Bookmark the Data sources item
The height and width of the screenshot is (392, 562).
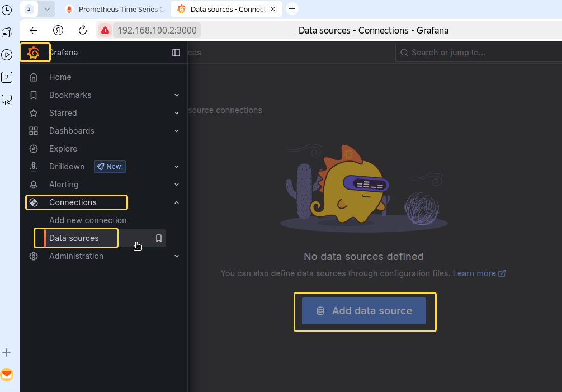point(159,238)
